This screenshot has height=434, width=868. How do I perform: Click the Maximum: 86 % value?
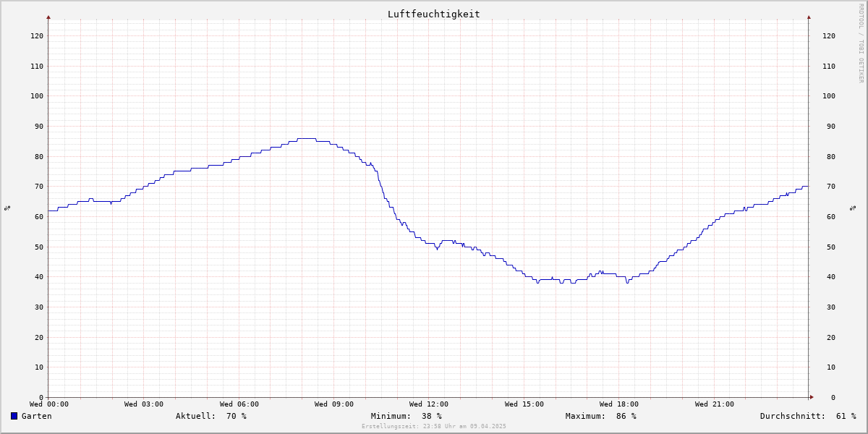pyautogui.click(x=601, y=416)
